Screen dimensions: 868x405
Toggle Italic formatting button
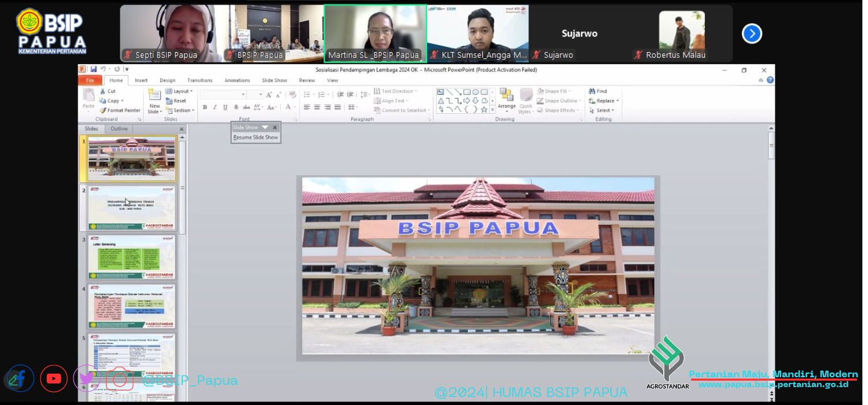point(215,108)
